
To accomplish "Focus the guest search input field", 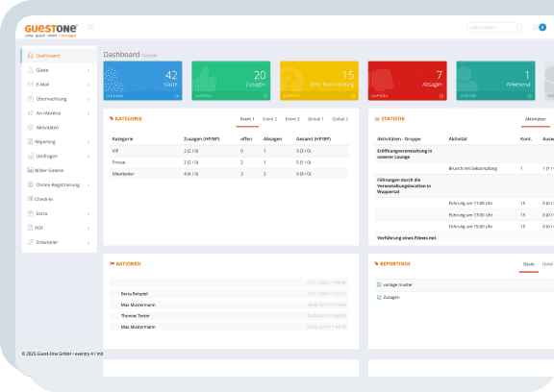I will (493, 27).
